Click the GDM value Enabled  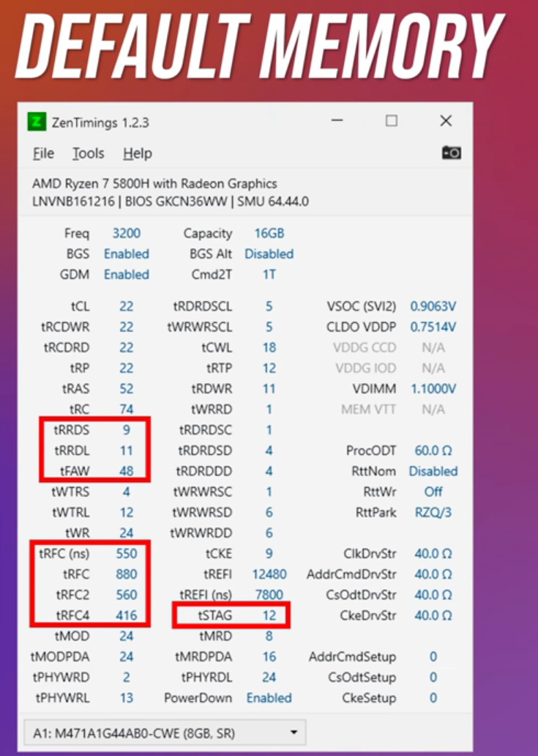tap(126, 275)
